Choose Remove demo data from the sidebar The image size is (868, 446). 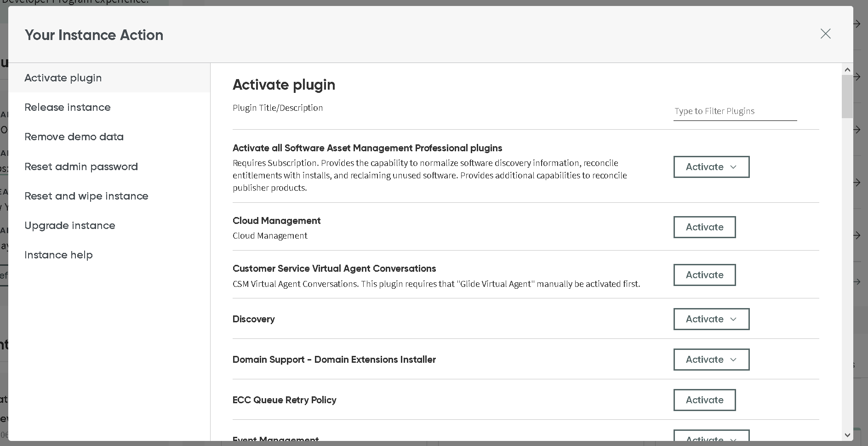pos(74,137)
